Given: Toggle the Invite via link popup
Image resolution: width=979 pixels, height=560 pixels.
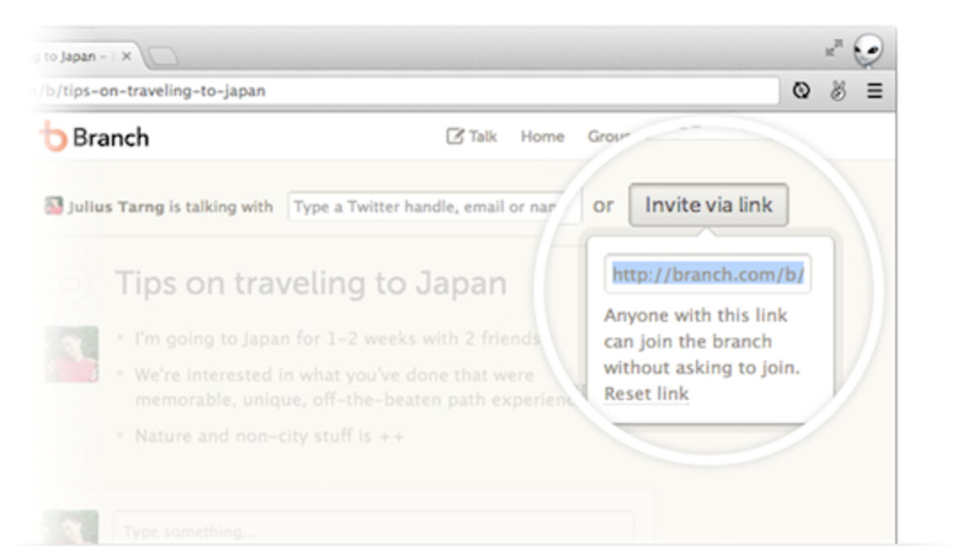Looking at the screenshot, I should tap(707, 205).
